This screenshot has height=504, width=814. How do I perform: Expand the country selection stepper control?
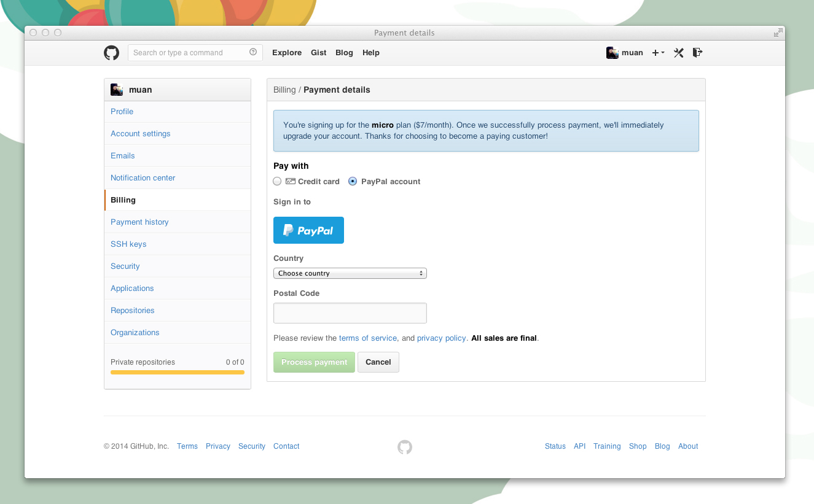421,273
